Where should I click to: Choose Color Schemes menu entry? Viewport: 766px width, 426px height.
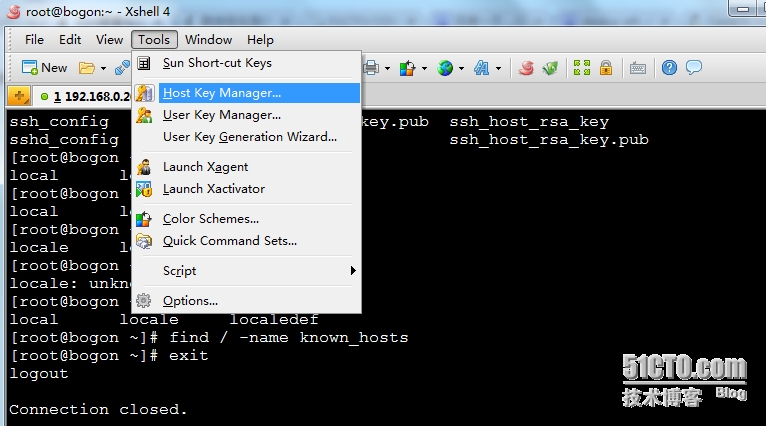[x=247, y=218]
